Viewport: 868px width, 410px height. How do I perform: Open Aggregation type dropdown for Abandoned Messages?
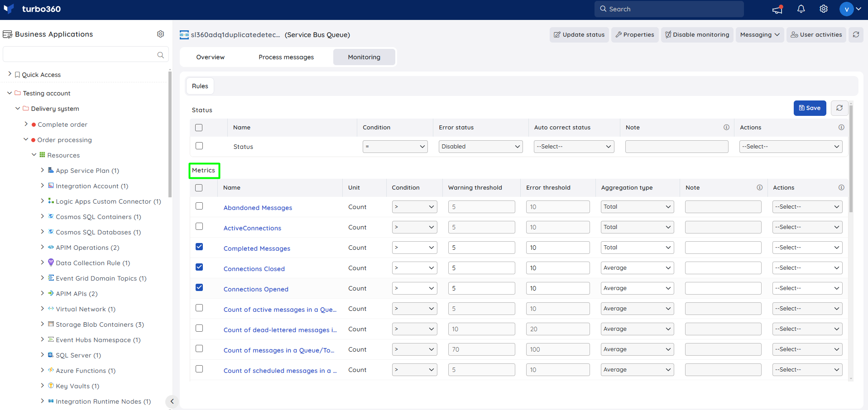[637, 207]
